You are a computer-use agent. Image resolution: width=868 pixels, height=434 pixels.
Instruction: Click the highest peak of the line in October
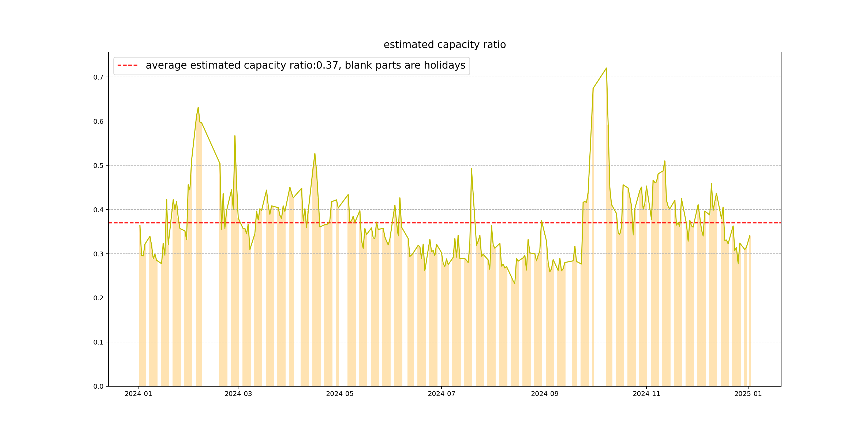(x=606, y=68)
